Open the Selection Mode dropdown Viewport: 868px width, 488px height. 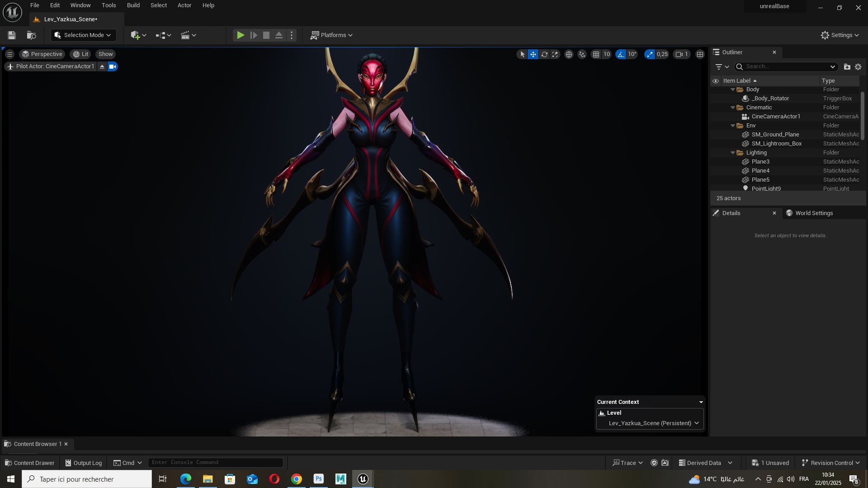pyautogui.click(x=84, y=35)
